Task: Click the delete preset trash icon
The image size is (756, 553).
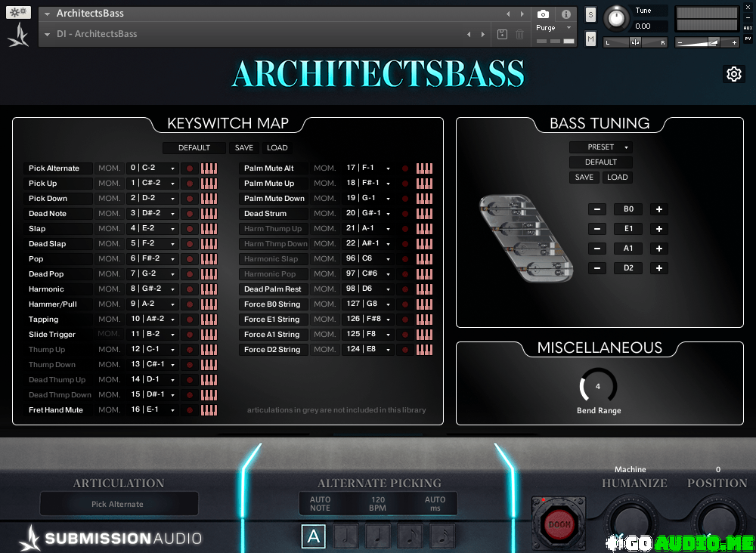Action: coord(520,34)
